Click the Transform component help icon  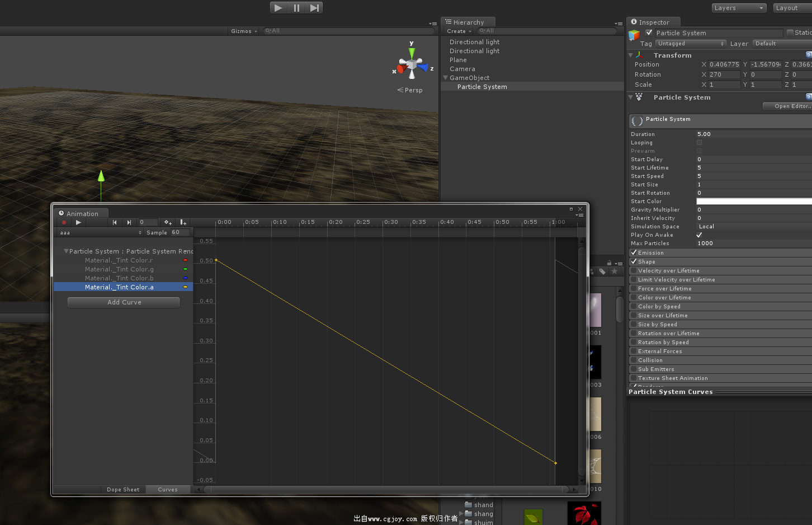(x=809, y=55)
